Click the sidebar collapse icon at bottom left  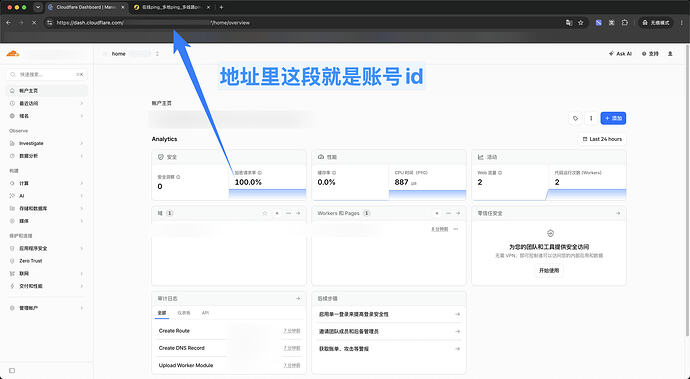[x=12, y=371]
